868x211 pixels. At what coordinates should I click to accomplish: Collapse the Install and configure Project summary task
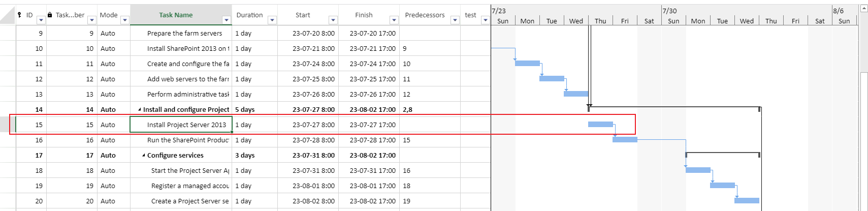[140, 110]
